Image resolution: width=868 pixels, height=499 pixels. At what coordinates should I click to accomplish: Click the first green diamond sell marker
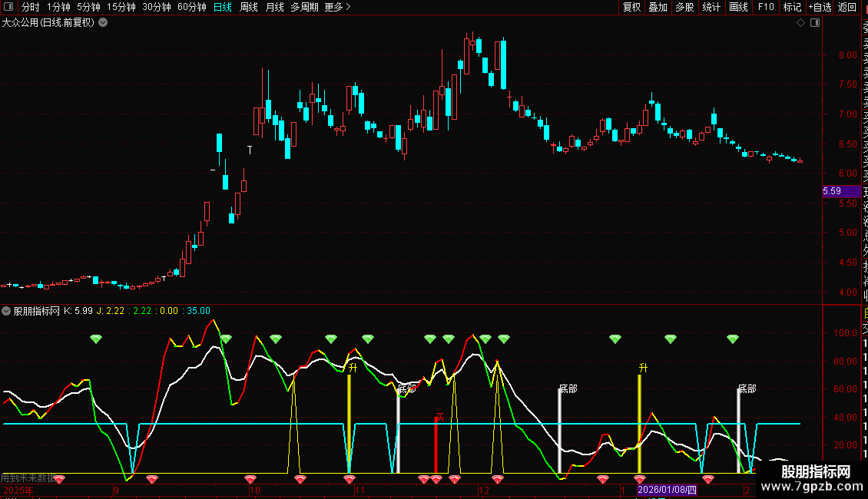tap(96, 339)
